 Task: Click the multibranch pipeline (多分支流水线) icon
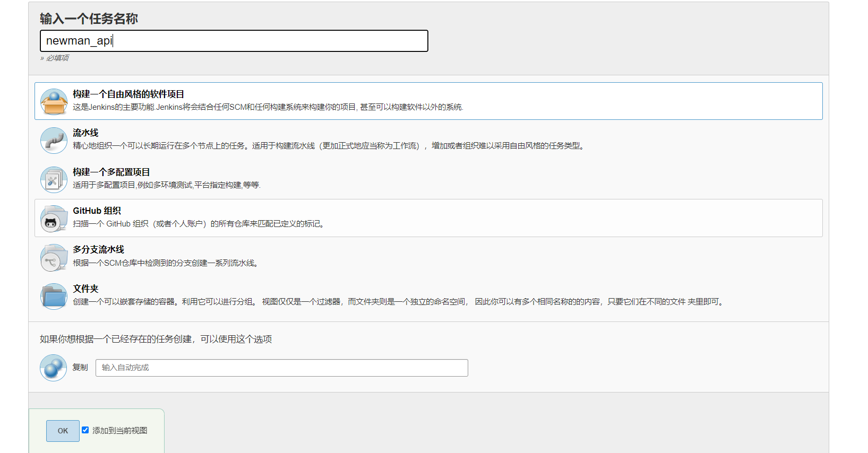pos(54,257)
